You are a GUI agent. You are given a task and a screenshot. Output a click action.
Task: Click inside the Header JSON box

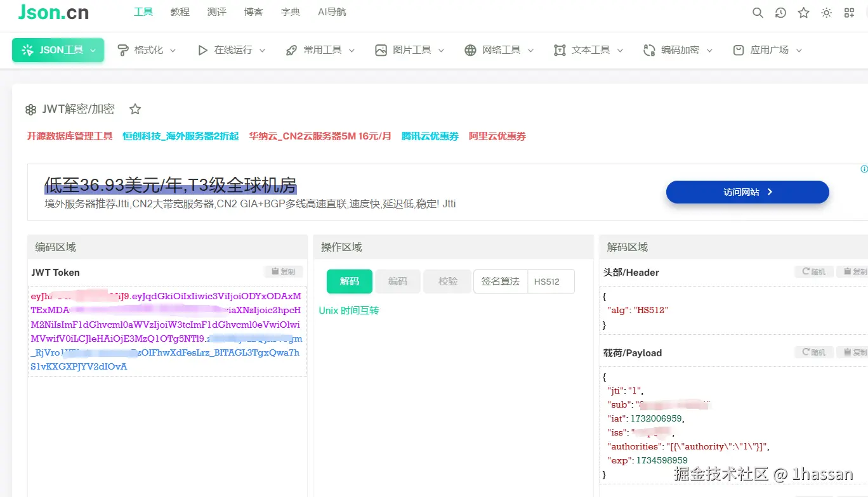point(734,311)
